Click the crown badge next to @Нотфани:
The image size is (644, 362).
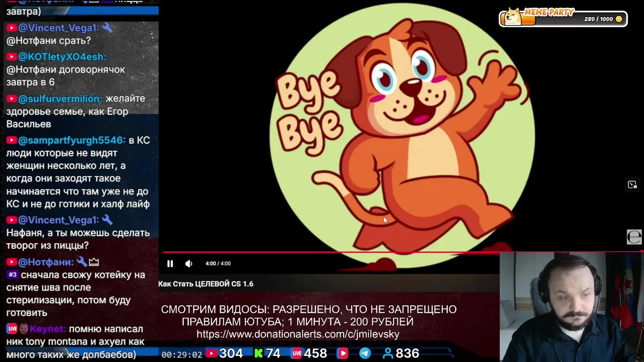(94, 262)
